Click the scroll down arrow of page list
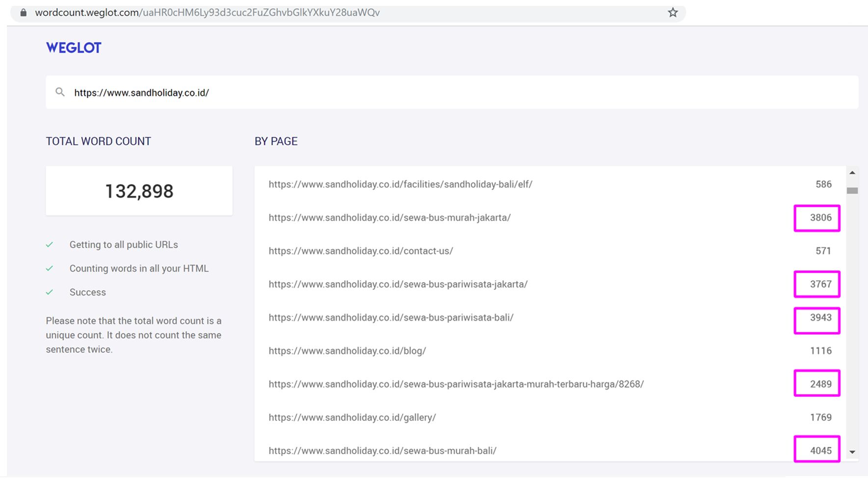The image size is (868, 481). coord(852,452)
